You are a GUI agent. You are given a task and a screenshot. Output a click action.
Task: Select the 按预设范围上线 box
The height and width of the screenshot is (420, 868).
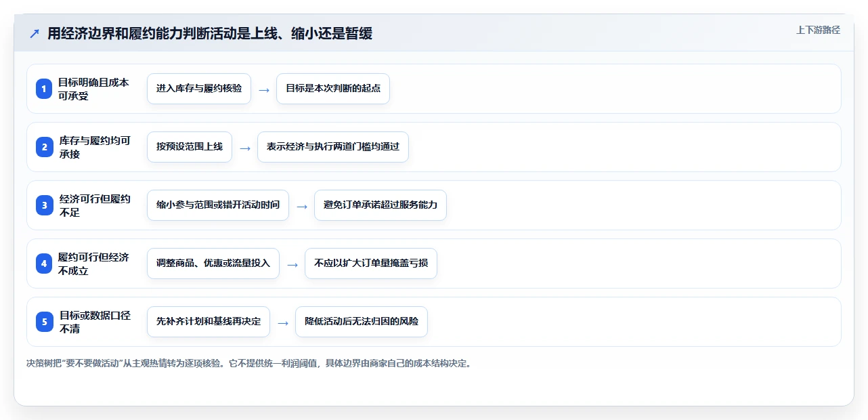click(190, 147)
